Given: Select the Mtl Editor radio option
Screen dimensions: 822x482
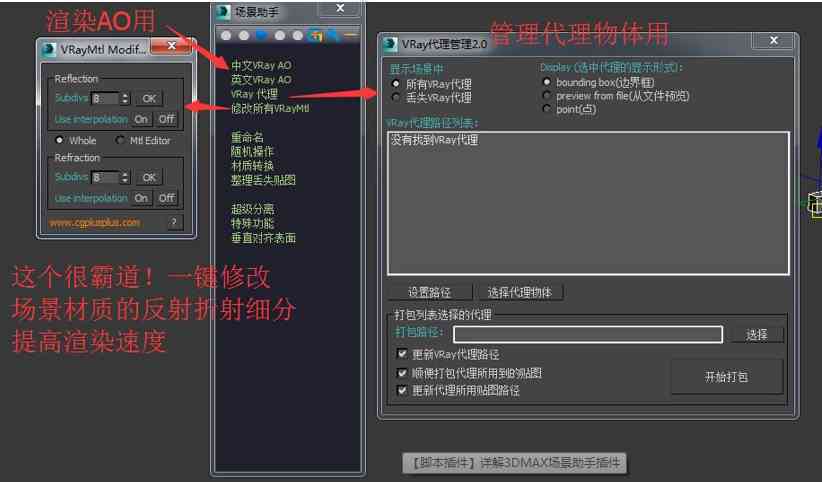Looking at the screenshot, I should 120,140.
